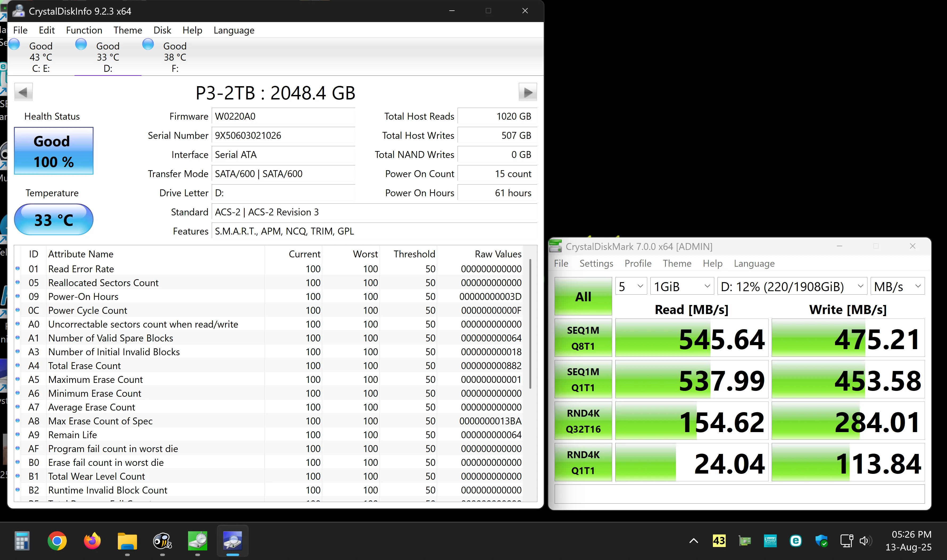This screenshot has height=560, width=947.
Task: Open File Explorer from taskbar
Action: (x=127, y=541)
